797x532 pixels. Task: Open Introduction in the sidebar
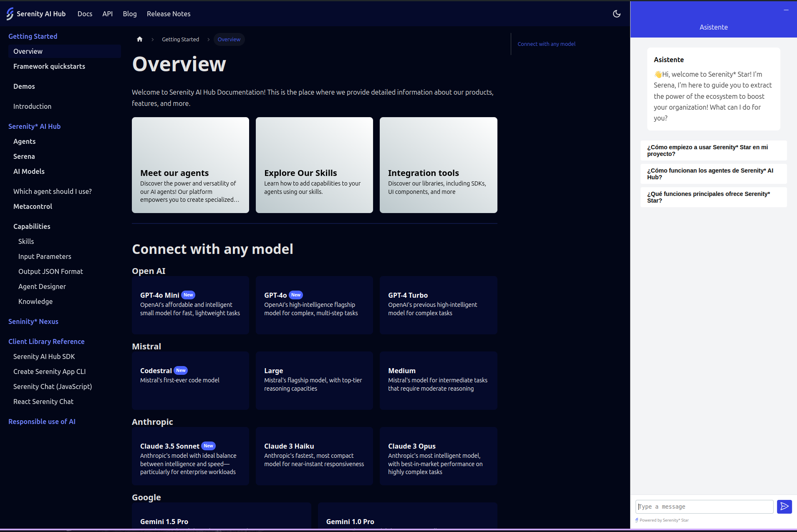[32, 106]
